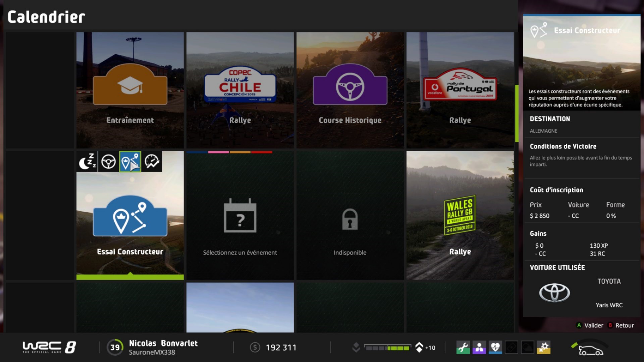
Task: Click the car condition gauge icon
Action: [590, 348]
